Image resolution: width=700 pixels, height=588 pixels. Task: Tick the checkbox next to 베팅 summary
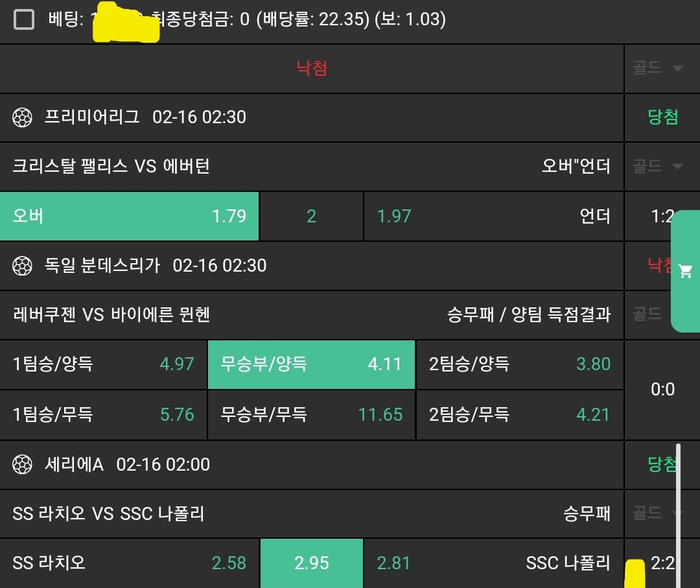pos(24,19)
